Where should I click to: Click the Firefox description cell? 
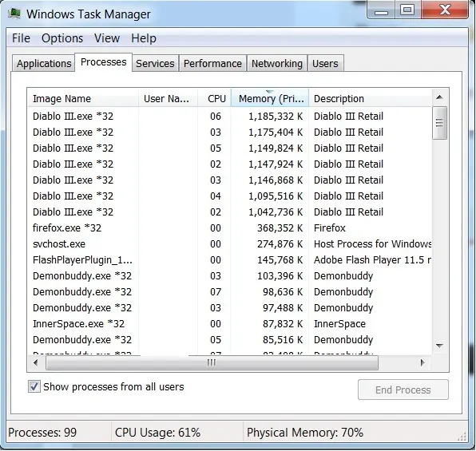coord(330,228)
